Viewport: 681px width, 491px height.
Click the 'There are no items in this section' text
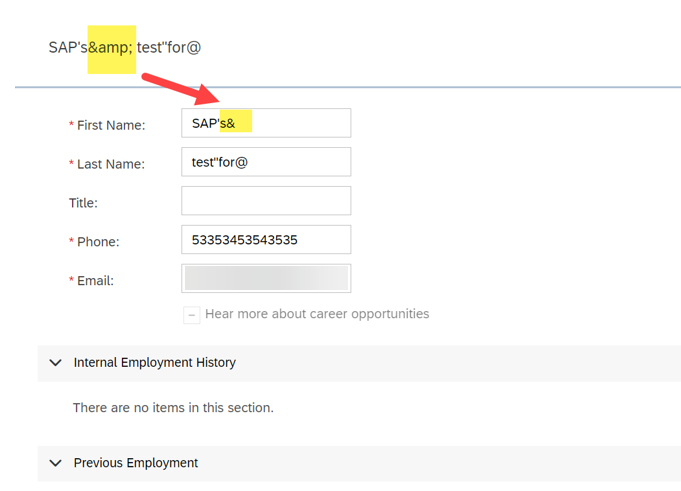pyautogui.click(x=173, y=408)
